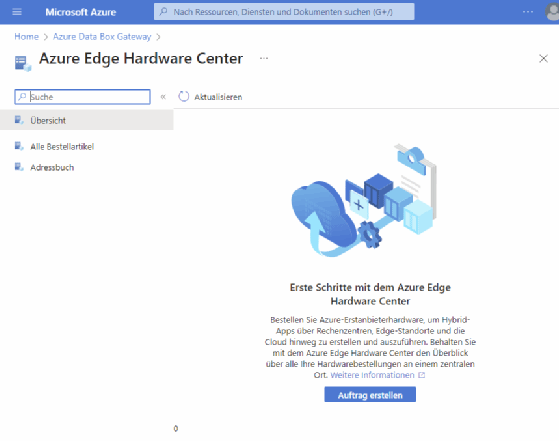
Task: Click the Alle Bestellartikel icon
Action: click(19, 146)
